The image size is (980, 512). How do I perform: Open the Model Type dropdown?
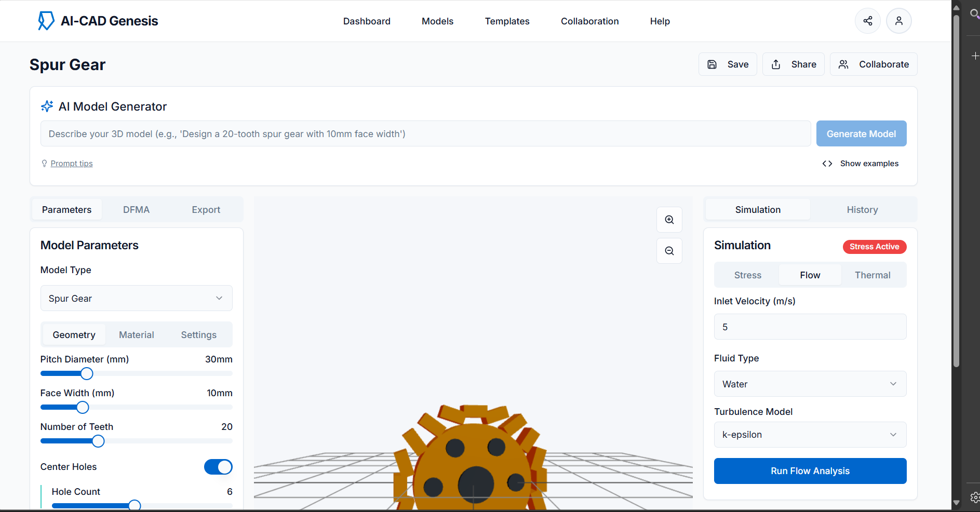[136, 298]
